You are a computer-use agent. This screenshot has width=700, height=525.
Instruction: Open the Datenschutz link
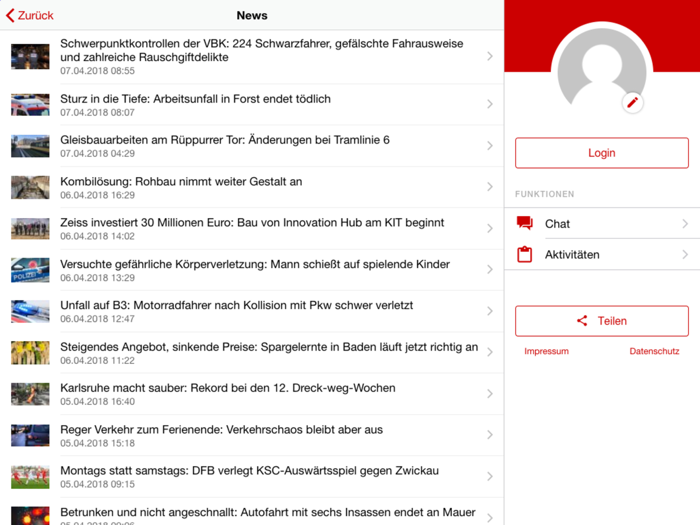(x=654, y=351)
